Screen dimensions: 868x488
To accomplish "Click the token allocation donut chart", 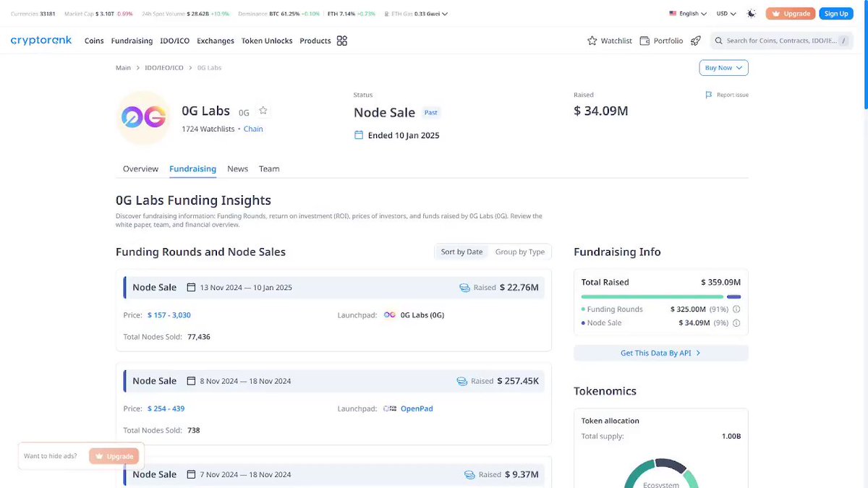I will click(x=661, y=474).
